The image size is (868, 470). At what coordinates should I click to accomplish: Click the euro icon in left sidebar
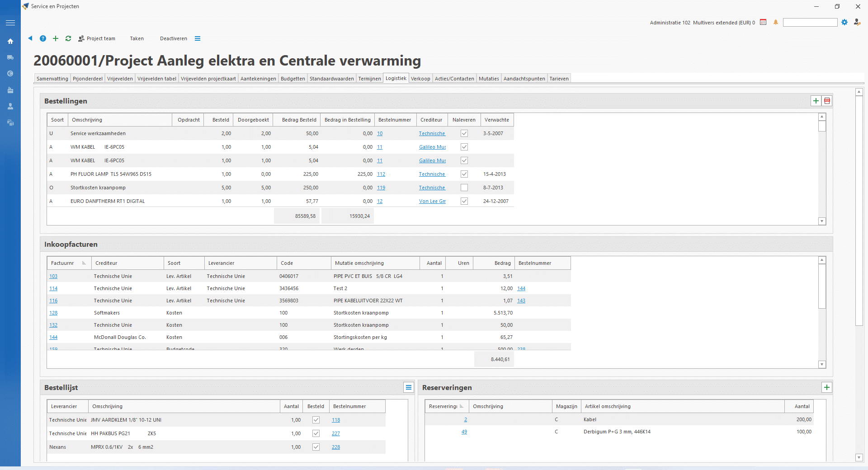point(10,74)
